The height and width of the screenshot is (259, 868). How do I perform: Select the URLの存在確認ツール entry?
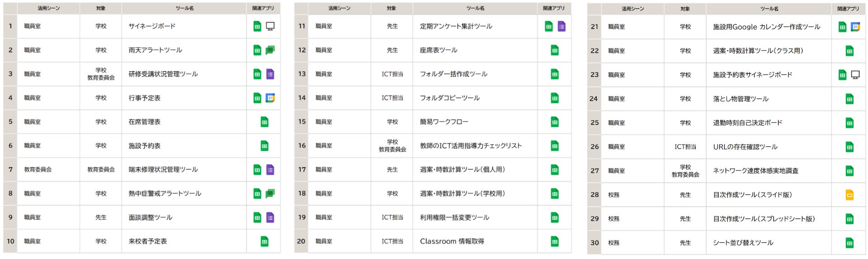[745, 147]
